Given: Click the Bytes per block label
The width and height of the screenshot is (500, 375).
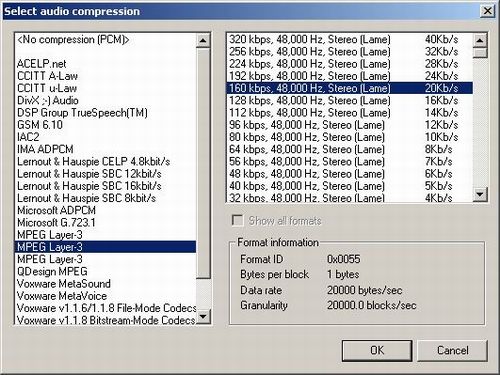Looking at the screenshot, I should 274,274.
